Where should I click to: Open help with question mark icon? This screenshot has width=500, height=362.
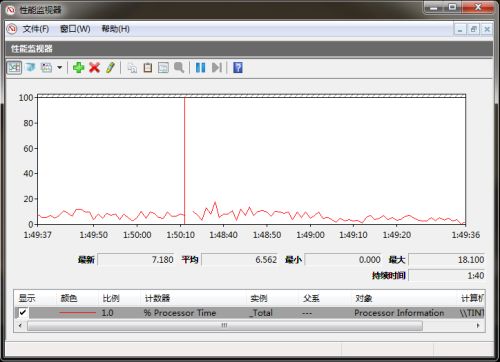(x=238, y=68)
